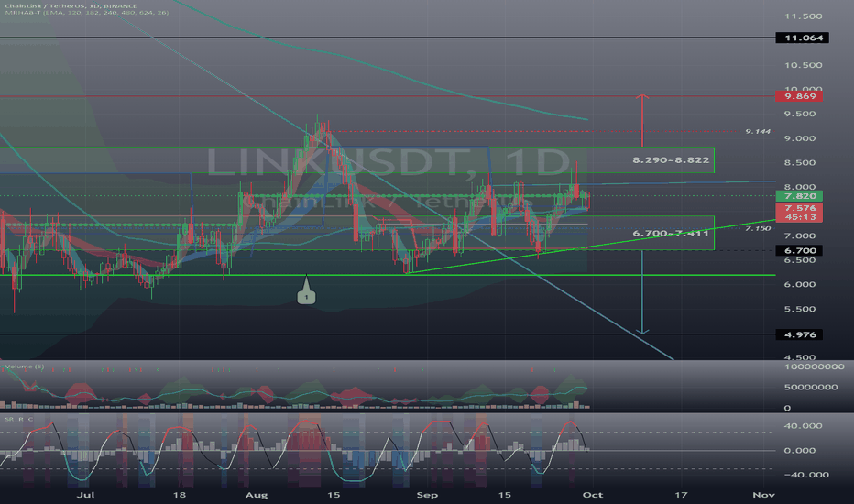Click the 6.700~7.411 zone label
This screenshot has height=504, width=854.
(x=671, y=233)
